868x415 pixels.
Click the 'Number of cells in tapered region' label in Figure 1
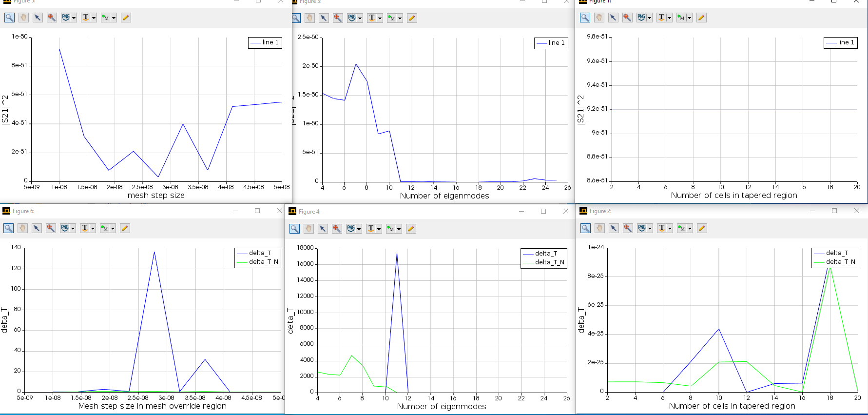point(734,196)
